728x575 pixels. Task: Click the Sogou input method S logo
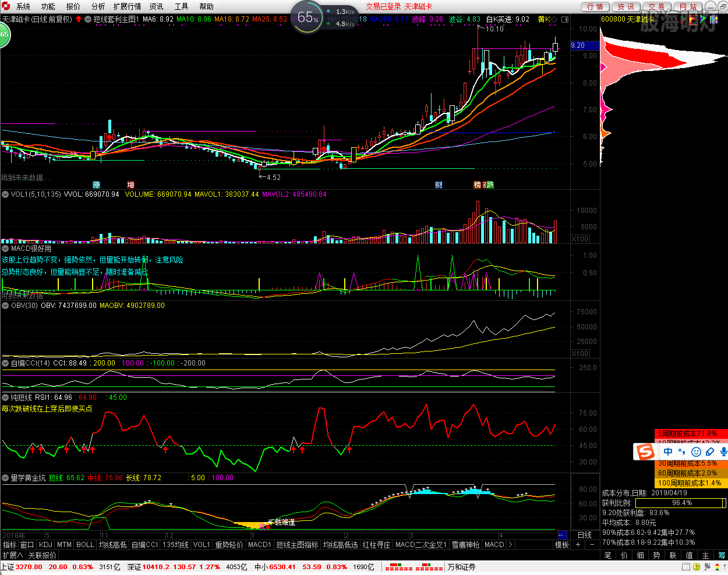pyautogui.click(x=645, y=452)
